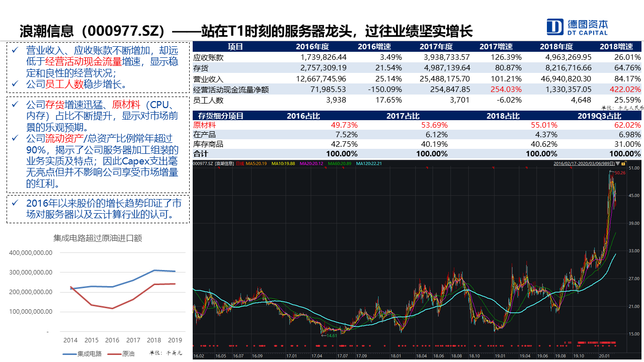Click the stock code 000977.SZ in chart
Image resolution: width=644 pixels, height=362 pixels.
click(204, 163)
